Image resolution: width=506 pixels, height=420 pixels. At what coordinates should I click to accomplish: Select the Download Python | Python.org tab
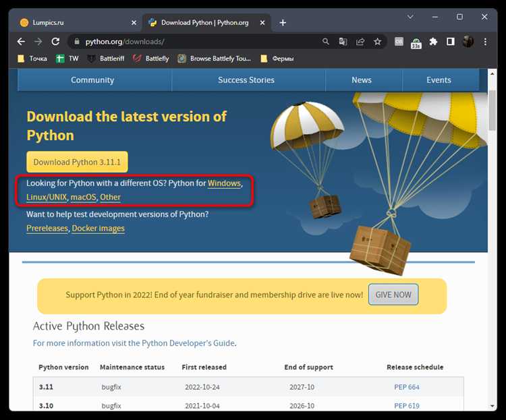[x=206, y=22]
